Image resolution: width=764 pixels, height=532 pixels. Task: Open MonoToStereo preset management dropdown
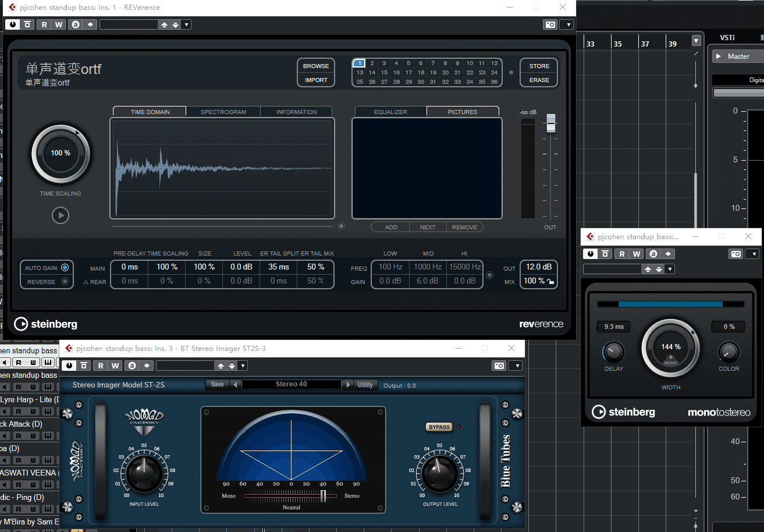(670, 269)
